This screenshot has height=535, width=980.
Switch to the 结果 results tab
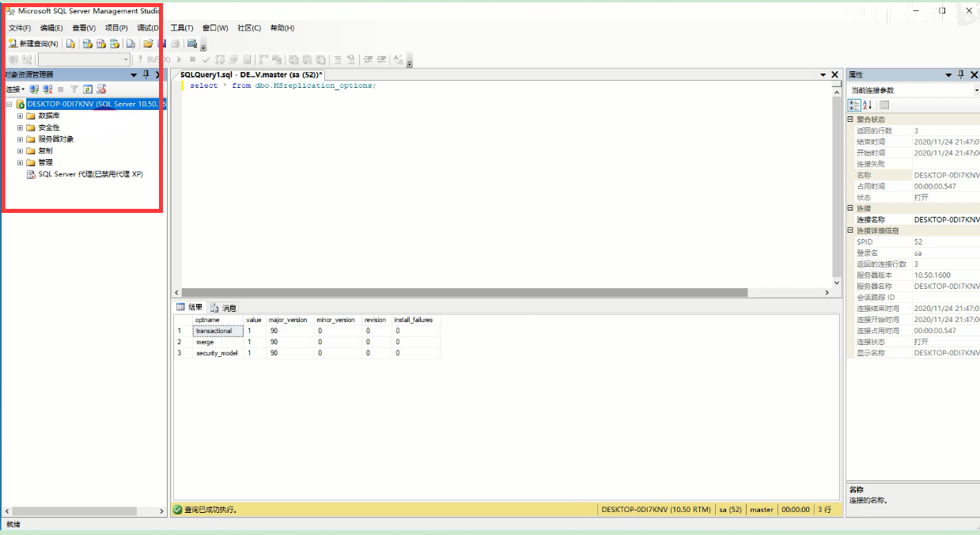[x=190, y=307]
